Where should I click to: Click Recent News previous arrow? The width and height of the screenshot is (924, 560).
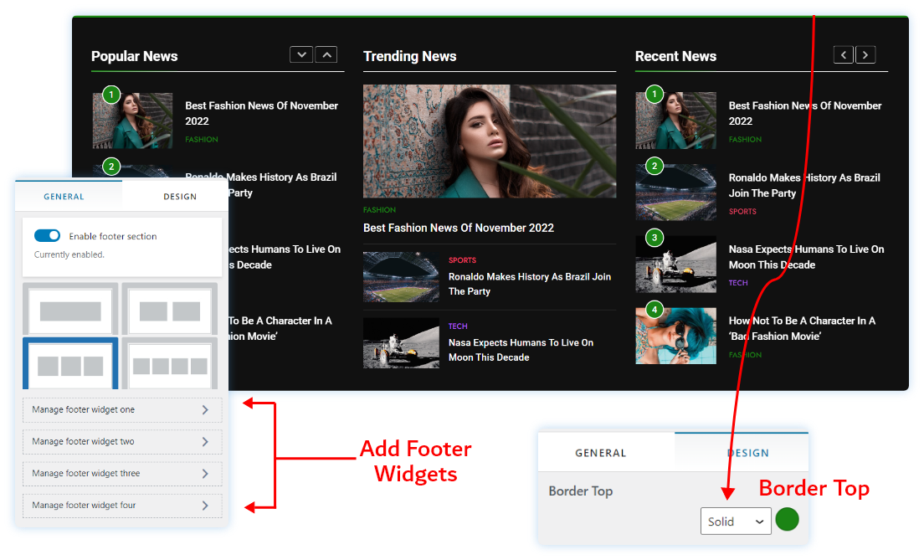(x=844, y=55)
